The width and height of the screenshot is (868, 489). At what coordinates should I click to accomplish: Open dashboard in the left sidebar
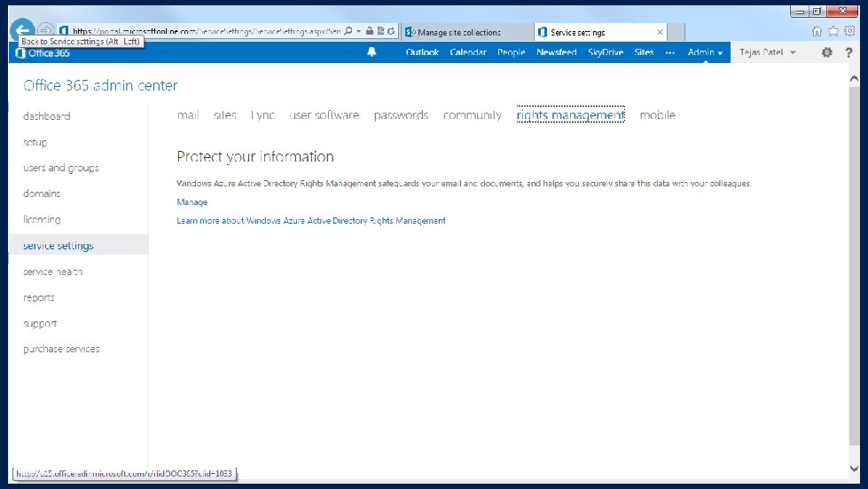(x=46, y=116)
